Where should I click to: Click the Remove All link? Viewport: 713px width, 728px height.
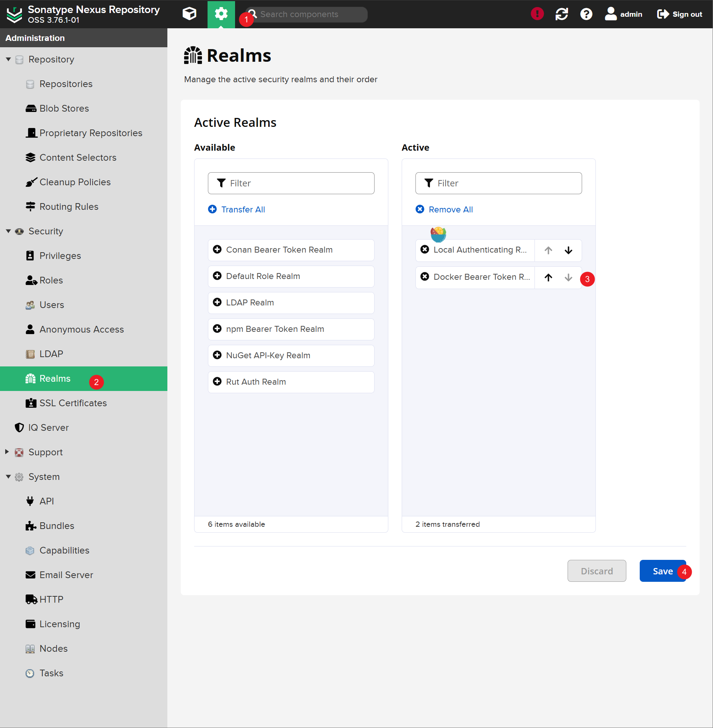(x=444, y=209)
